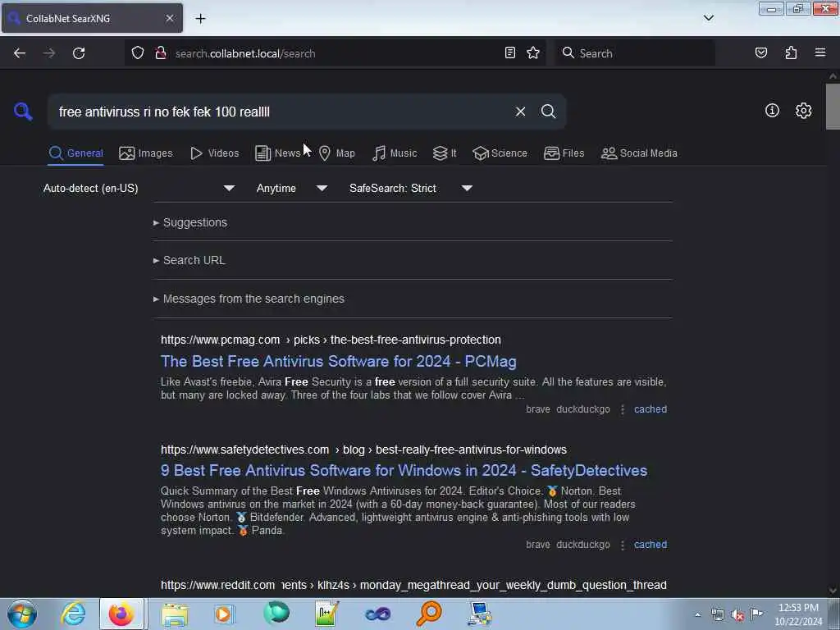This screenshot has width=840, height=630.
Task: Click the page vertical scrollbar thumb
Action: [x=833, y=106]
